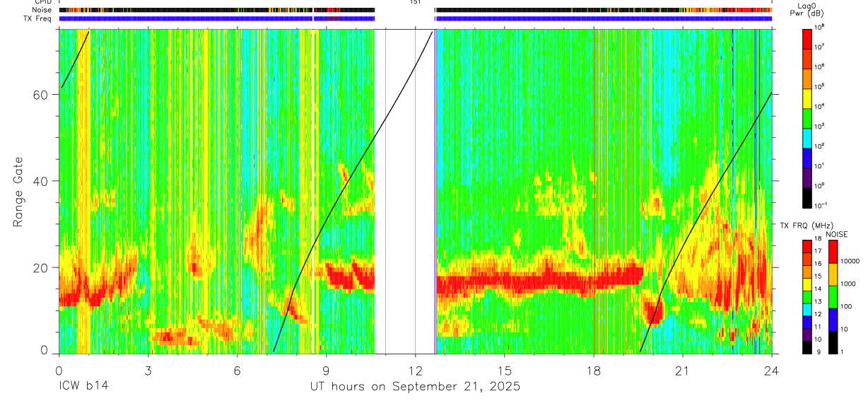Click the green segment of the NOISE colorbar
The image size is (868, 401).
(x=833, y=296)
